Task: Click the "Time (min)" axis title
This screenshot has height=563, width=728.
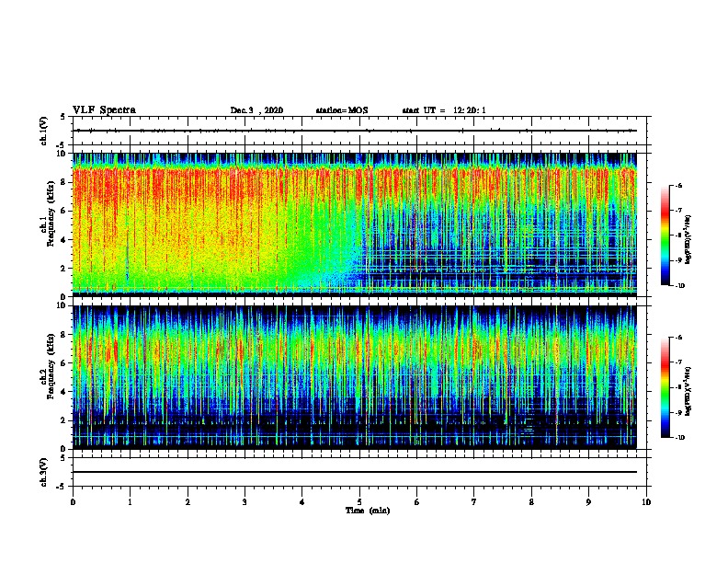Action: pos(368,511)
